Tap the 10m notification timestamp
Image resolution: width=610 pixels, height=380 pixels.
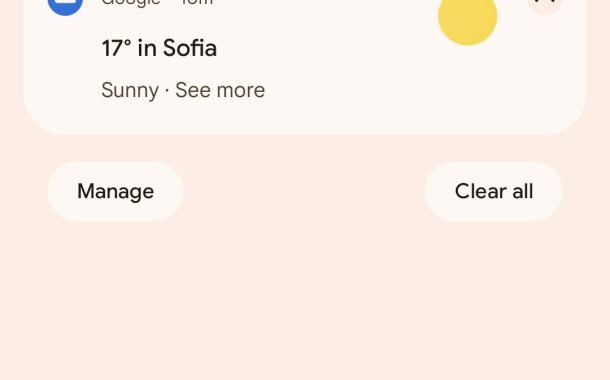tap(196, 3)
